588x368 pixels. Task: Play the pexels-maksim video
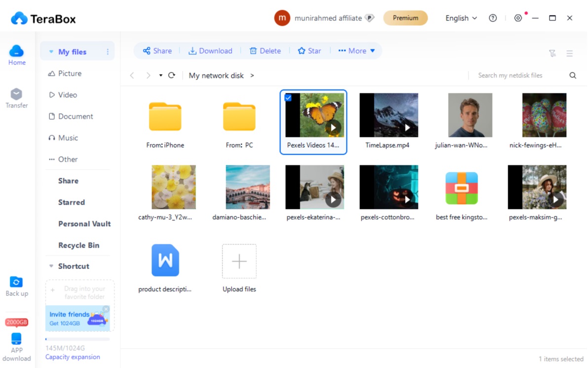pyautogui.click(x=556, y=200)
